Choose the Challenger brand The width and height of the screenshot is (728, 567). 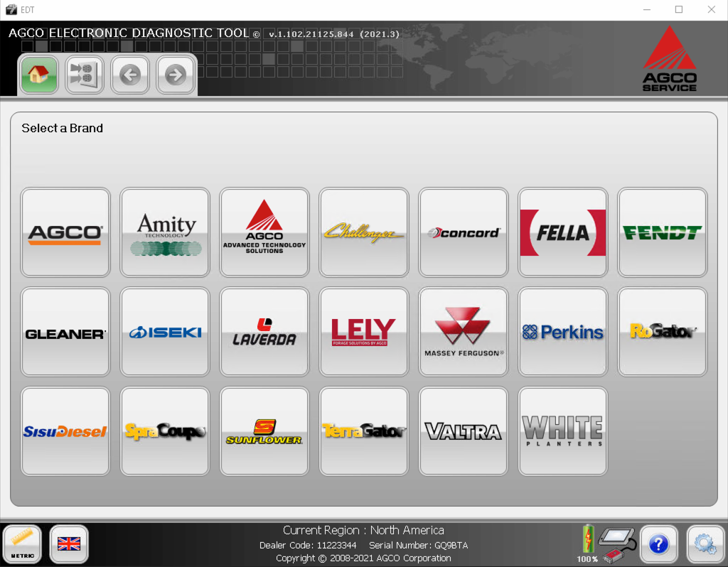coord(363,232)
